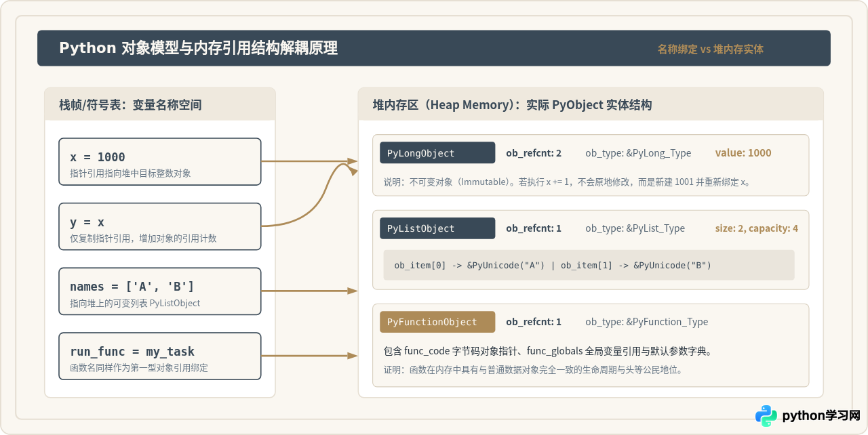Click 'ob_refcnt: 1' in the PyListObject card
Image resolution: width=868 pixels, height=435 pixels.
[x=534, y=228]
